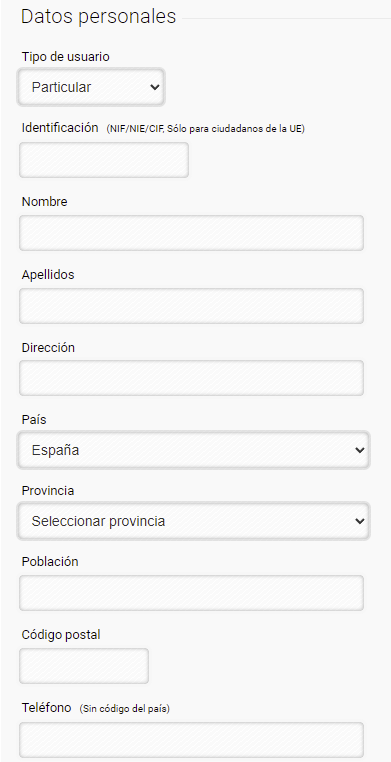The image size is (391, 762).
Task: Expand the País dropdown showing España
Action: click(x=193, y=450)
